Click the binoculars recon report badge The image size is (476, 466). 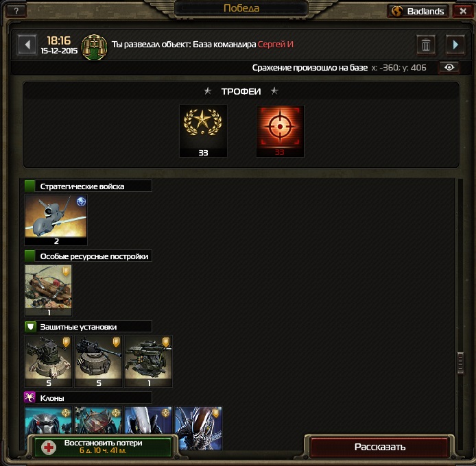(95, 47)
